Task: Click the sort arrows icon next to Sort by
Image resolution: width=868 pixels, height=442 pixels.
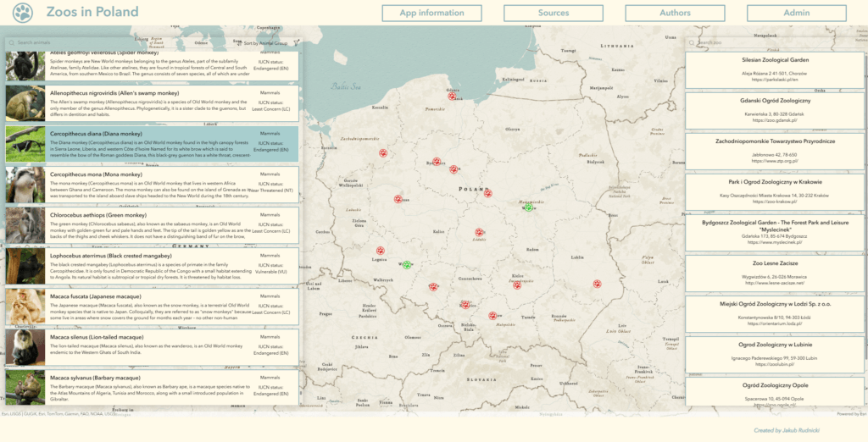Action: coord(239,42)
